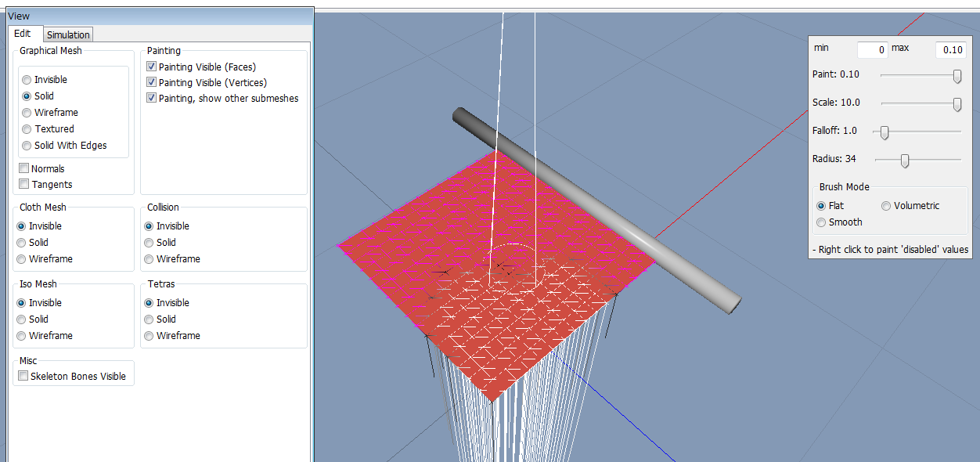
Task: Switch brush mode to Smooth
Action: coord(821,222)
